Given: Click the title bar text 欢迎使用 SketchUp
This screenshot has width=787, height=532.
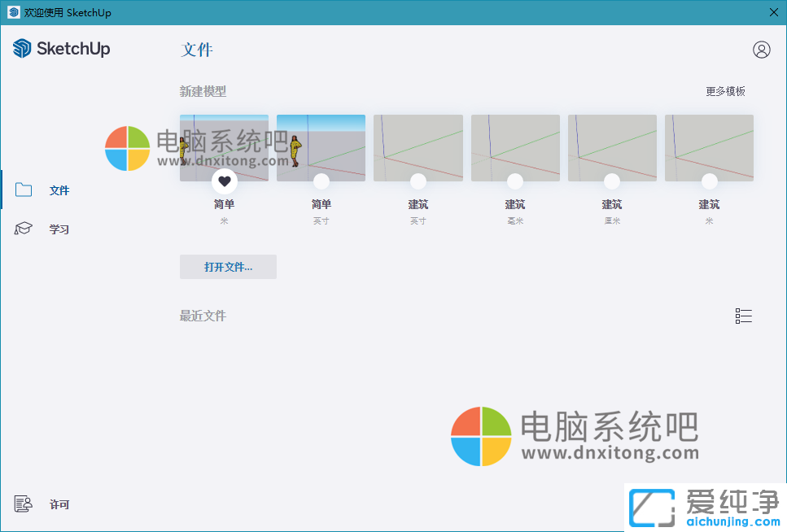Looking at the screenshot, I should [x=68, y=12].
